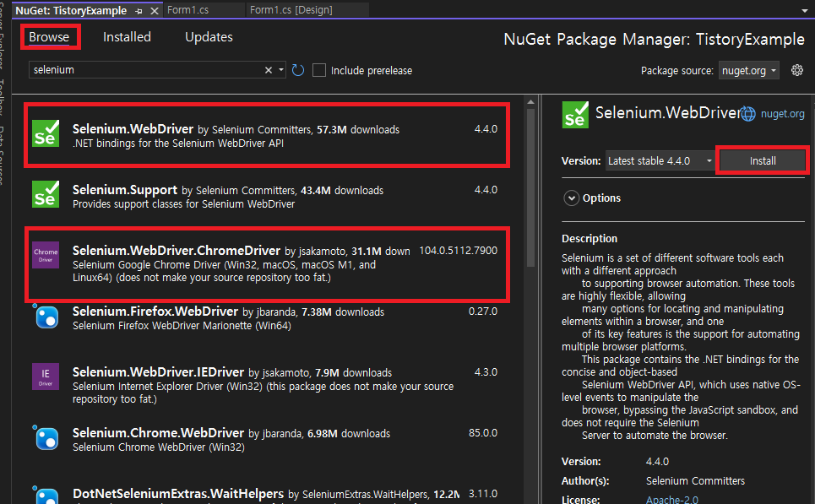This screenshot has height=504, width=815.
Task: Open the document tabs overflow arrow
Action: [805, 10]
